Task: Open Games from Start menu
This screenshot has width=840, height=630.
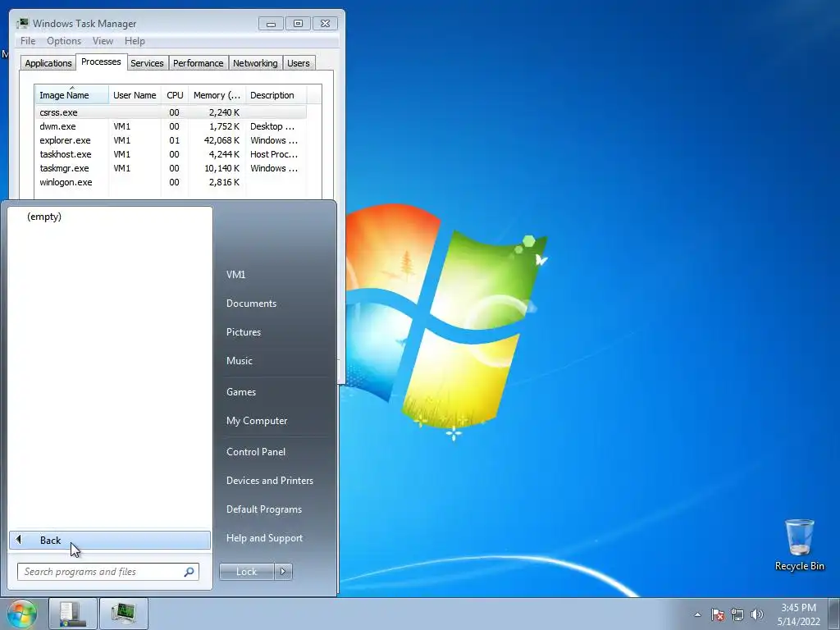Action: pyautogui.click(x=241, y=392)
